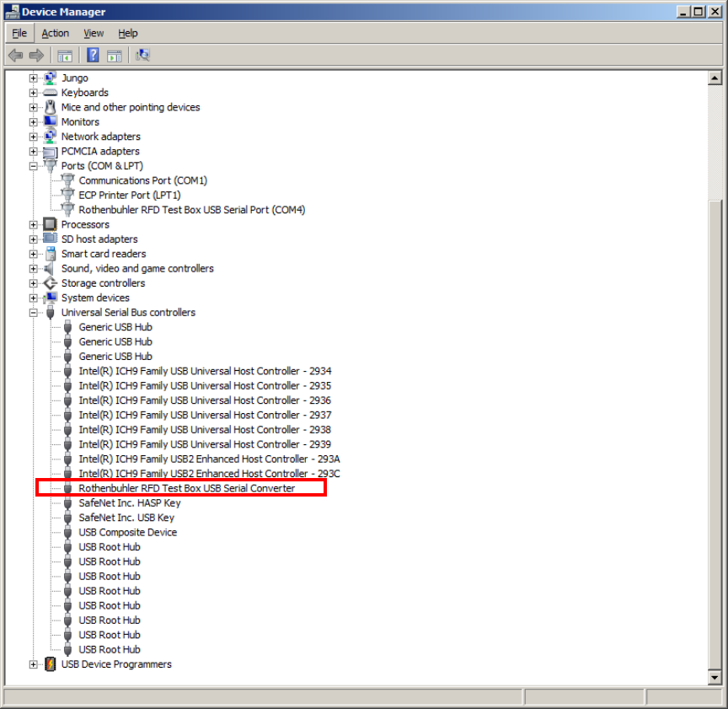
Task: Click the mouse icon beside Mice and other pointing devices
Action: pyautogui.click(x=51, y=107)
